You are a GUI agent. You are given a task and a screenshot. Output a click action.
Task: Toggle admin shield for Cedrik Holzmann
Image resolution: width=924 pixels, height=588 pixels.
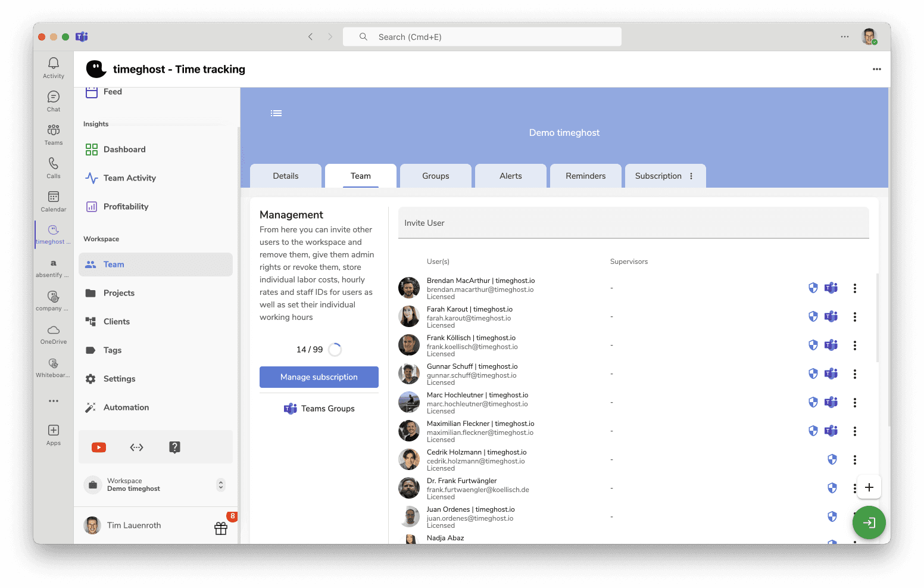click(x=832, y=460)
